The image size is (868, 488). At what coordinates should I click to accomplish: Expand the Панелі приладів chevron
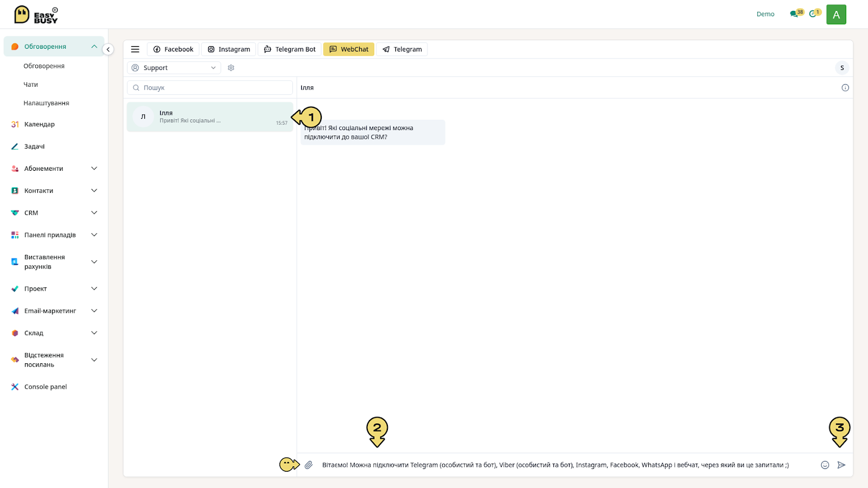94,235
